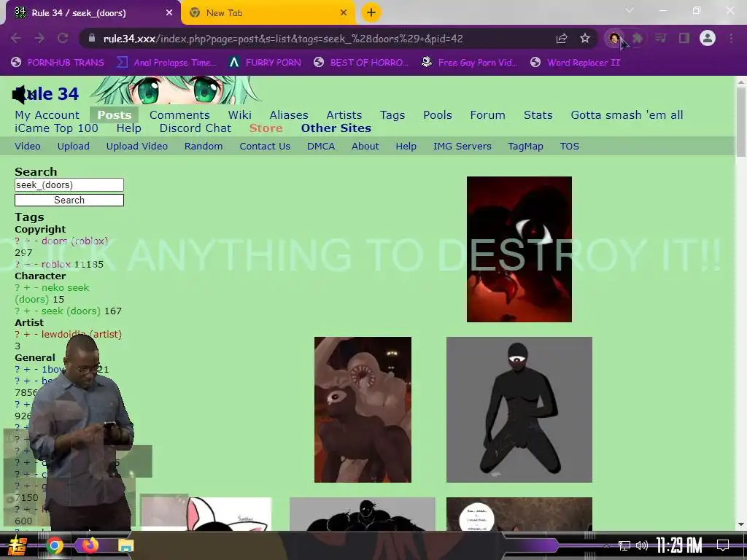
Task: Click the browser forward arrow
Action: [39, 38]
